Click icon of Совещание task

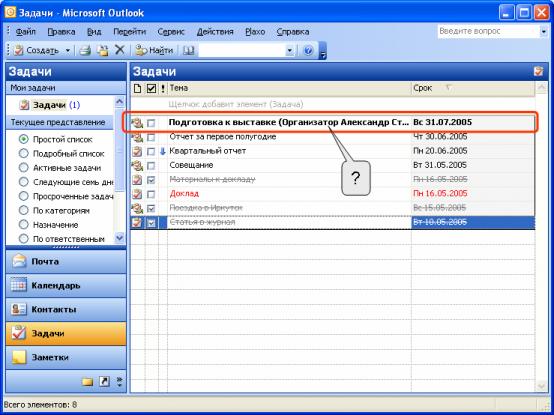tap(137, 166)
